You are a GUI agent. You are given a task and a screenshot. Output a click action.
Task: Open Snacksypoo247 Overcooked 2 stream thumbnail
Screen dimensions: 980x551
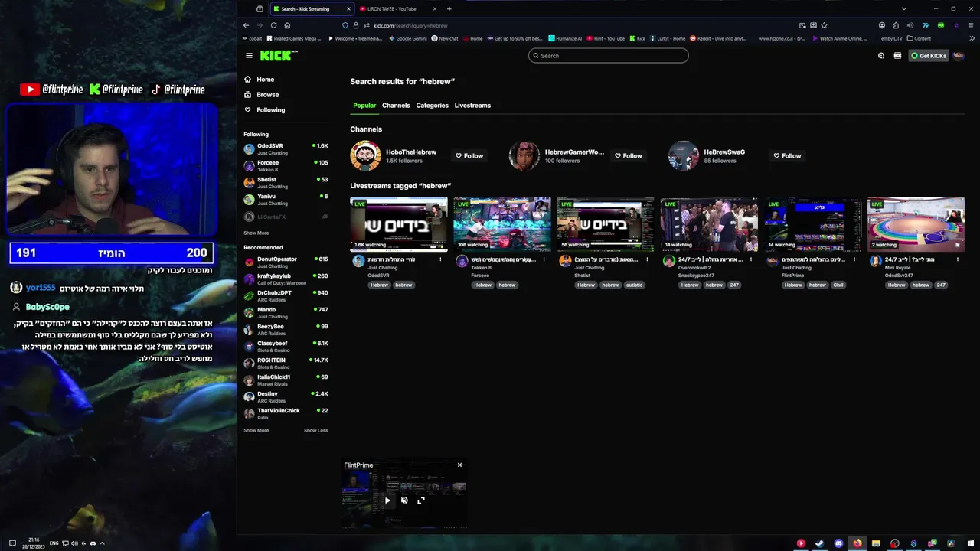[x=709, y=224]
